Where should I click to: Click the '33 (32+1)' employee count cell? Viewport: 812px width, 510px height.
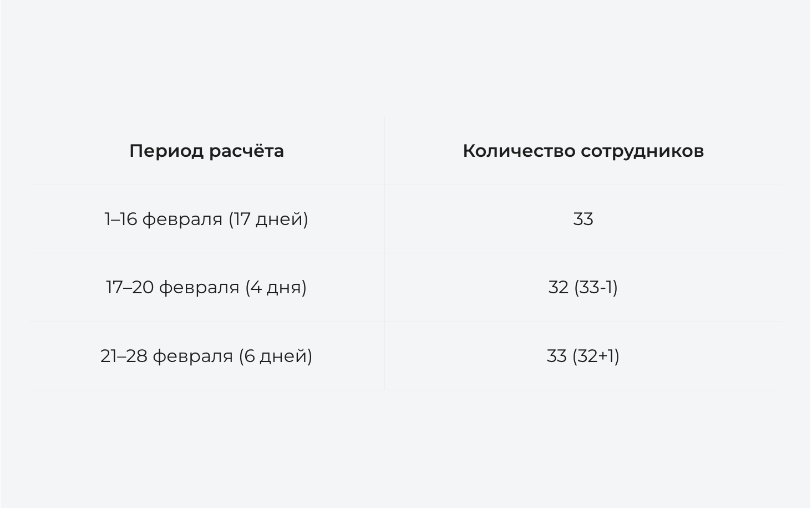(x=583, y=356)
